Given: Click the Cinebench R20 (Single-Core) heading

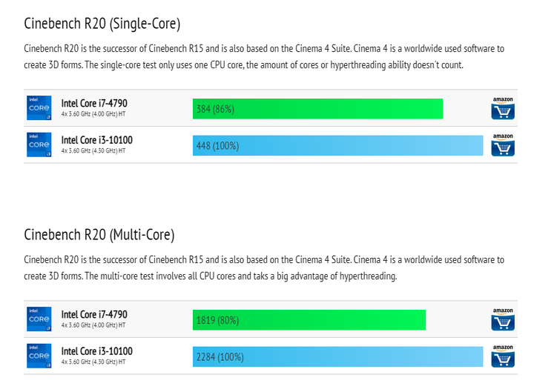Looking at the screenshot, I should [102, 24].
